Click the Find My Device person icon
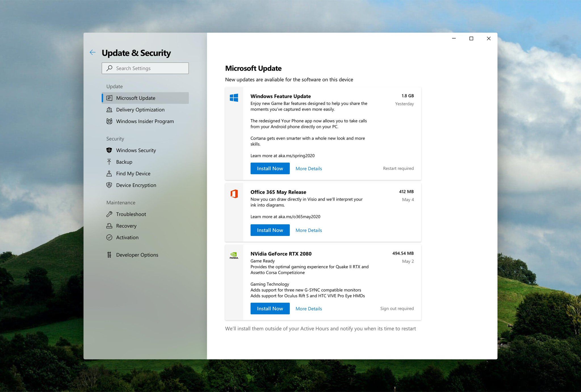The width and height of the screenshot is (581, 392). (x=109, y=173)
